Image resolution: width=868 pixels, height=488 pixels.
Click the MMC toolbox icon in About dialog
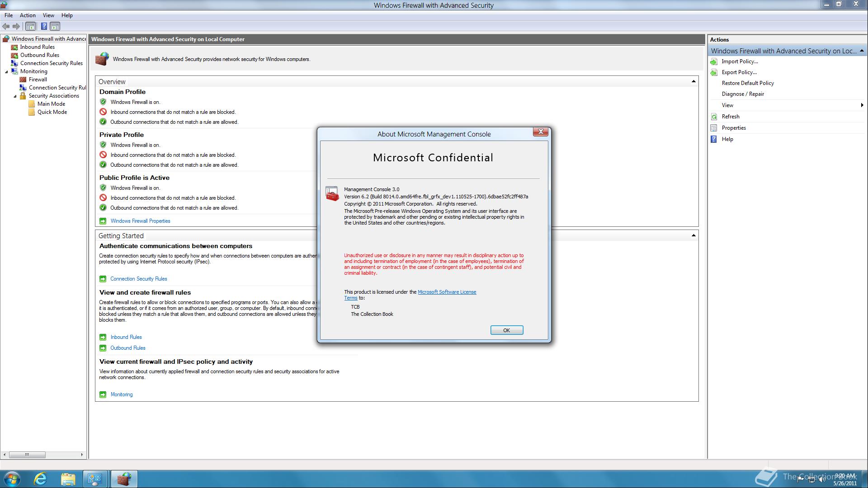[332, 194]
